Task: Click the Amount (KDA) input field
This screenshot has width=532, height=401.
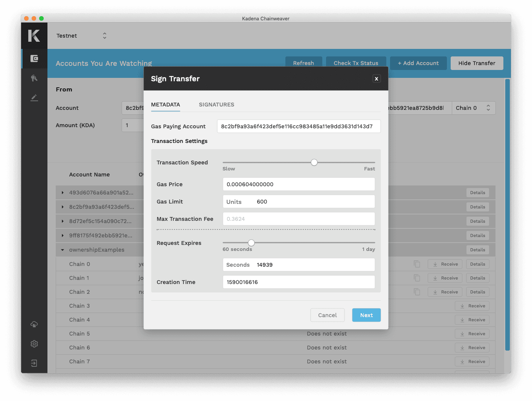Action: (133, 125)
